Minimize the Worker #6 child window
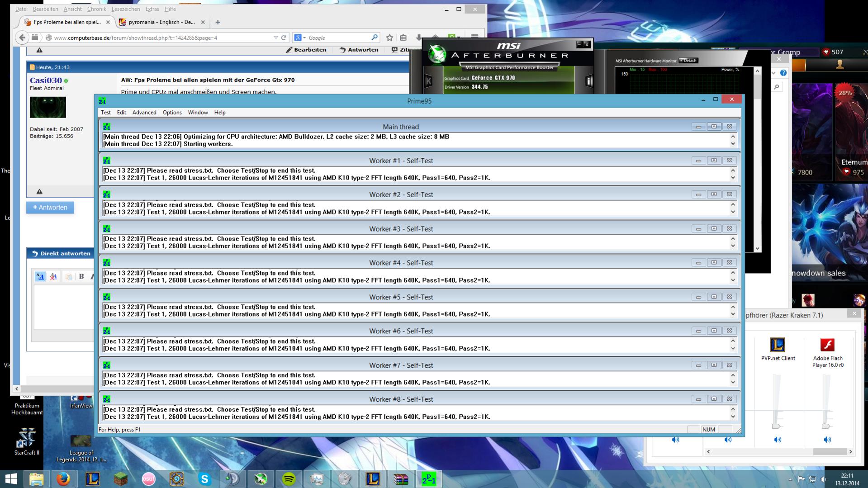 tap(698, 331)
